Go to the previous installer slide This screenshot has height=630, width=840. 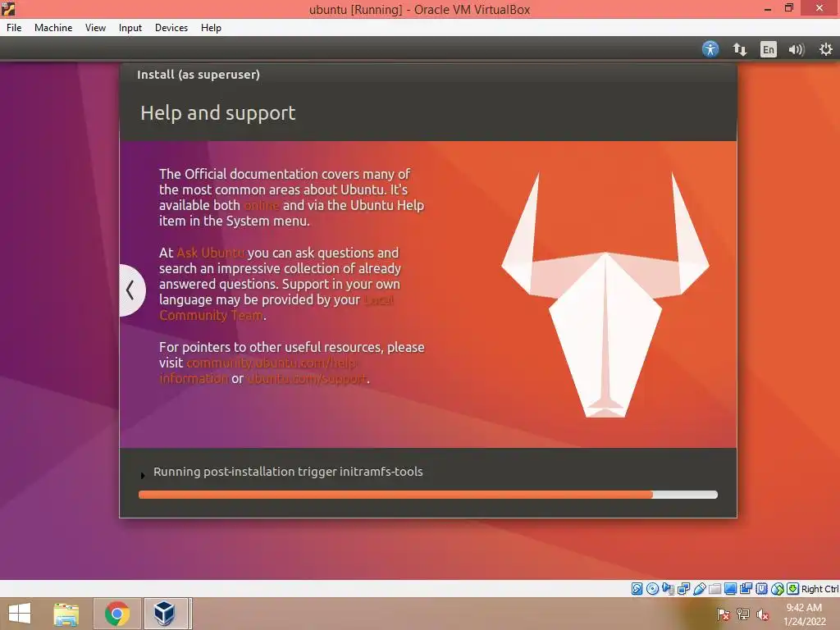pyautogui.click(x=130, y=290)
